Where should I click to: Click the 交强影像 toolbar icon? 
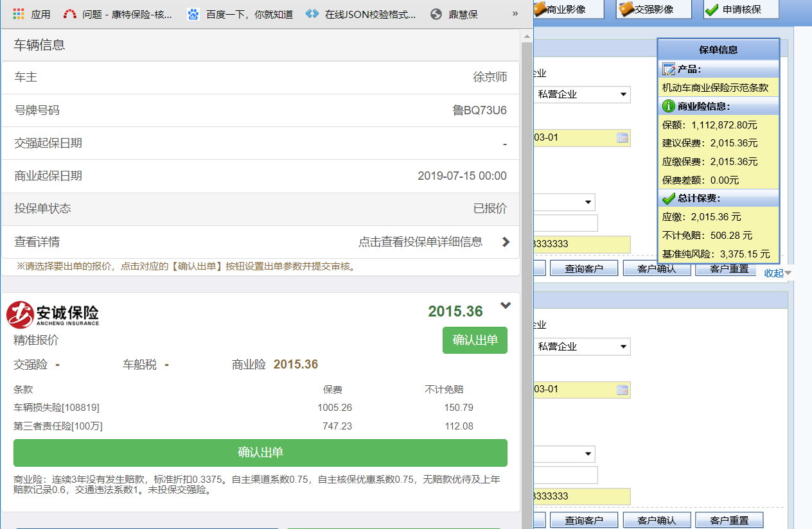click(626, 9)
